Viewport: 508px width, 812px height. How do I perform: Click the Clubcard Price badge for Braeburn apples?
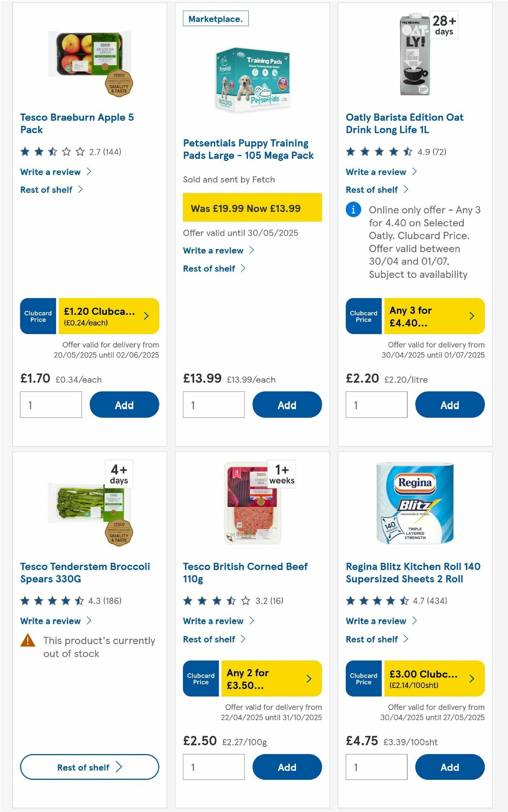click(38, 316)
